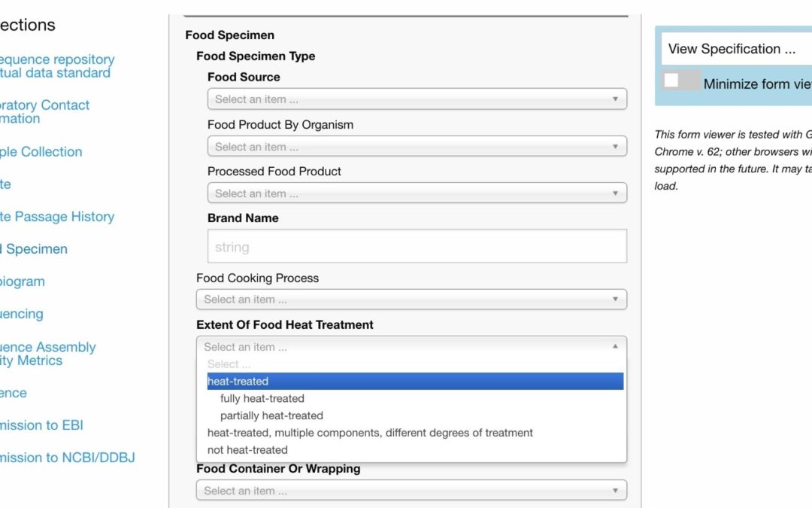This screenshot has height=508, width=812.
Task: Open the Food Container Or Wrapping dropdown
Action: 411,491
